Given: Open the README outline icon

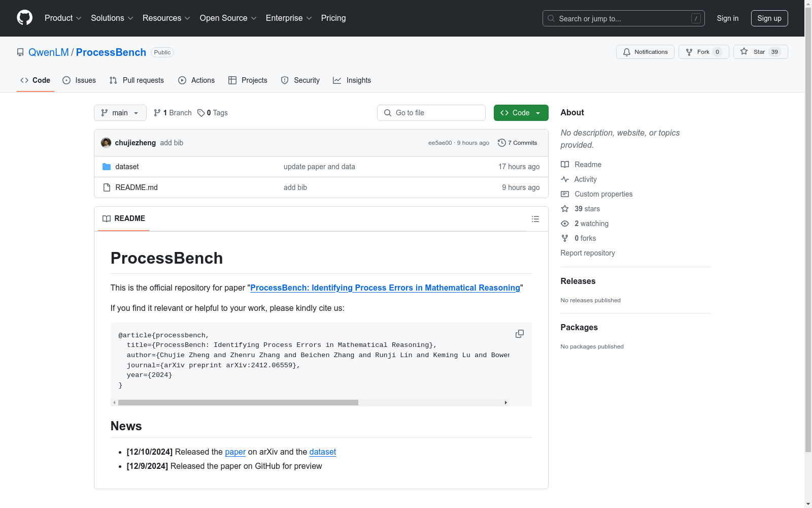Looking at the screenshot, I should [535, 219].
